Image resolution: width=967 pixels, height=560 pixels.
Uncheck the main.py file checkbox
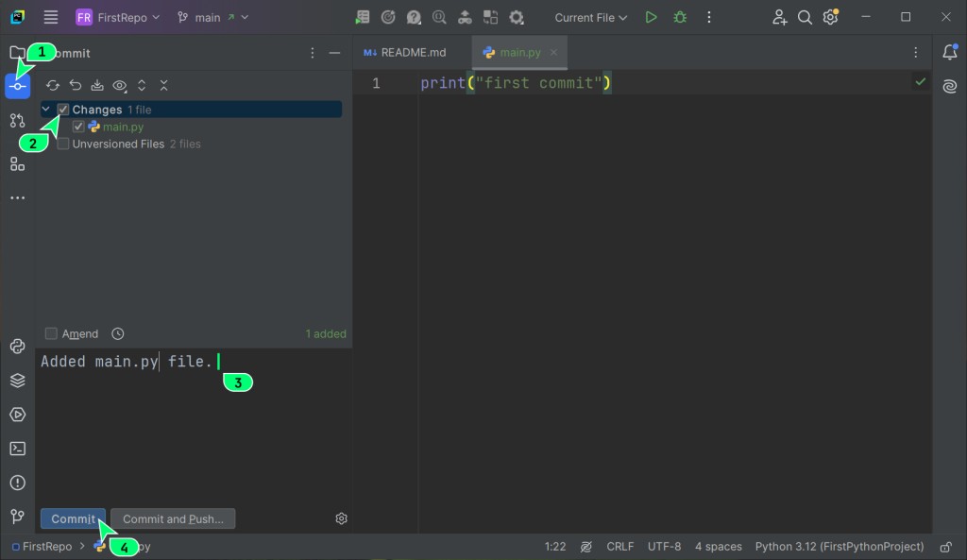(x=78, y=127)
